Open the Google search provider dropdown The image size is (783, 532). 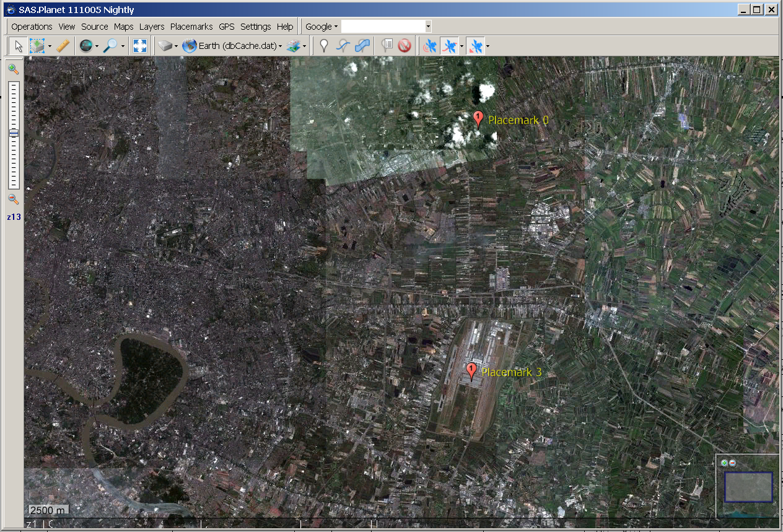322,27
